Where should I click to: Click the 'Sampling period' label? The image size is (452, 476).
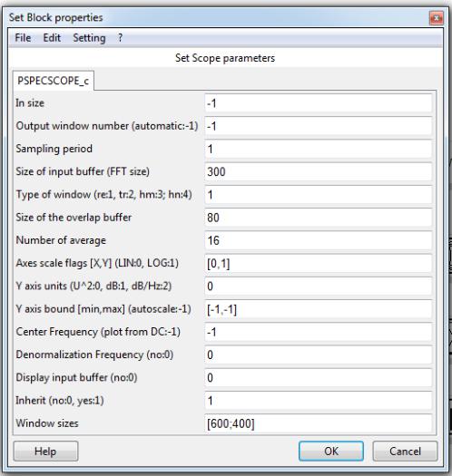tap(54, 149)
